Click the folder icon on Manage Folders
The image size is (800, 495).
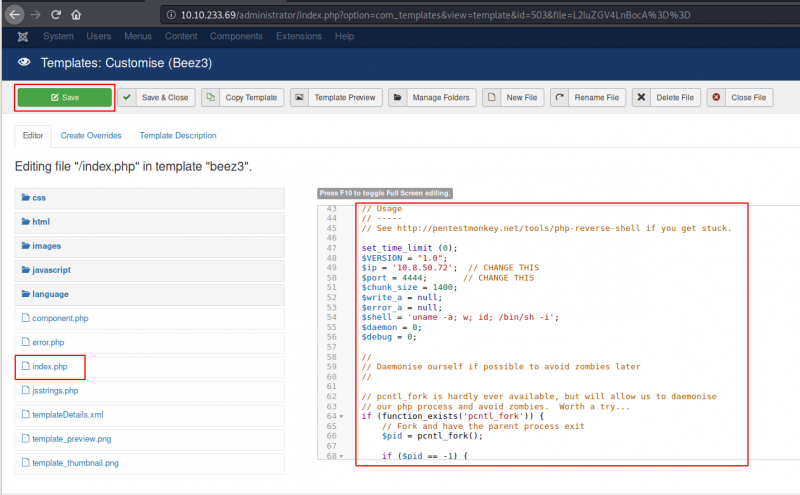397,97
